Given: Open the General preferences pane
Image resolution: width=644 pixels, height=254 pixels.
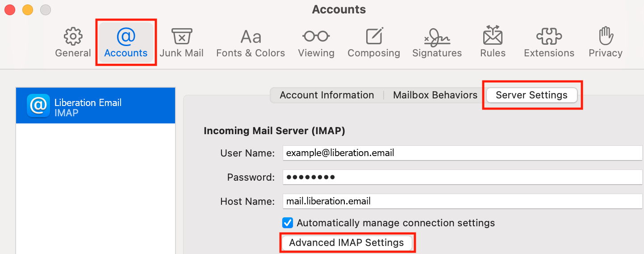Looking at the screenshot, I should pos(73,42).
